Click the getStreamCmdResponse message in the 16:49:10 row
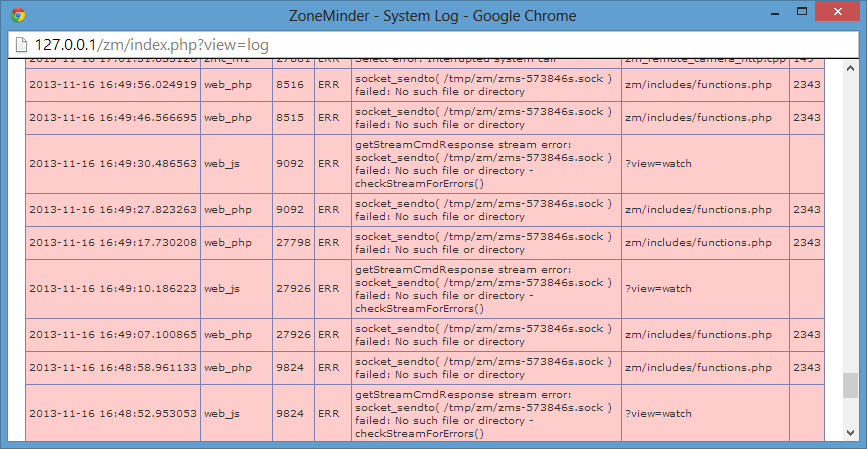This screenshot has width=867, height=449. tap(483, 289)
